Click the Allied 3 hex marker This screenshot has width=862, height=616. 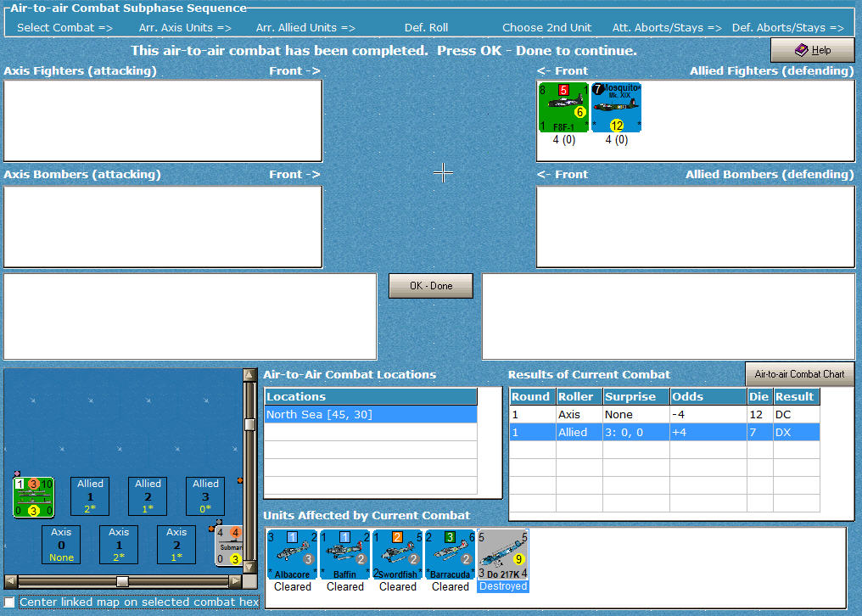[204, 496]
